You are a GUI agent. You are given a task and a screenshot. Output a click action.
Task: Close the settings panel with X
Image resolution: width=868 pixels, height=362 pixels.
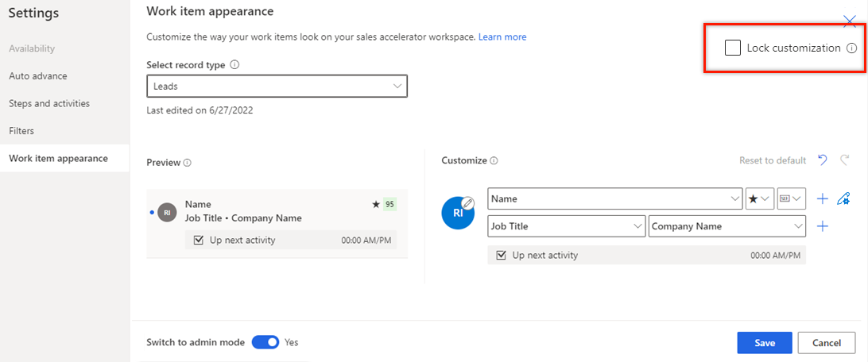tap(849, 21)
